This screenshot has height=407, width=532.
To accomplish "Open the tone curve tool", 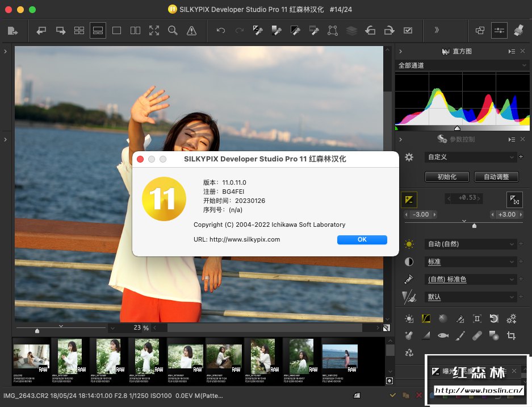I will (425, 319).
